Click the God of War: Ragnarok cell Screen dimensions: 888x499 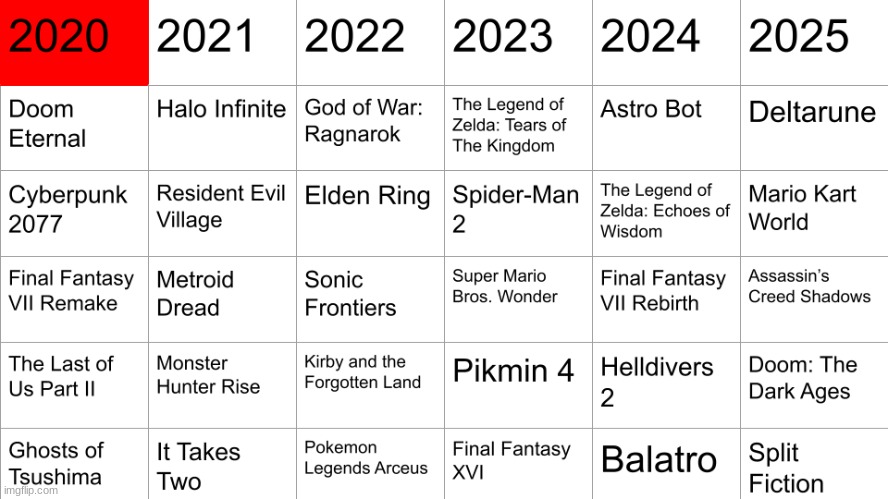click(x=370, y=127)
